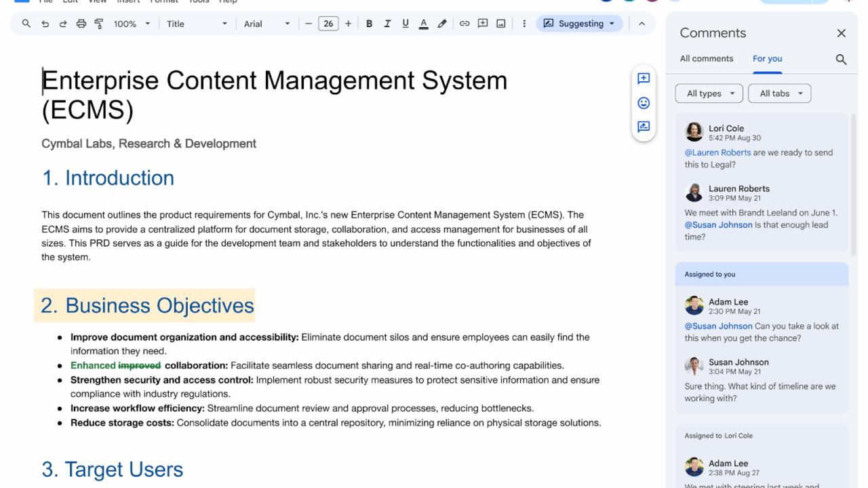Screen dimensions: 868x488
Task: Click @Susan Johnson mention in Lauren's reply
Action: [x=718, y=225]
